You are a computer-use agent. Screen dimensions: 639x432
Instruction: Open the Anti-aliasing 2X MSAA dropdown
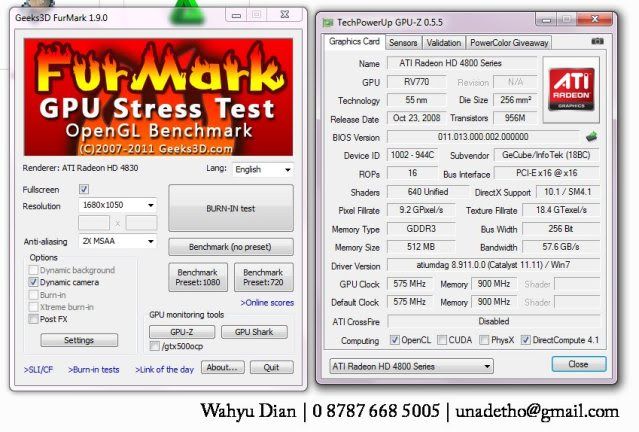click(x=117, y=241)
